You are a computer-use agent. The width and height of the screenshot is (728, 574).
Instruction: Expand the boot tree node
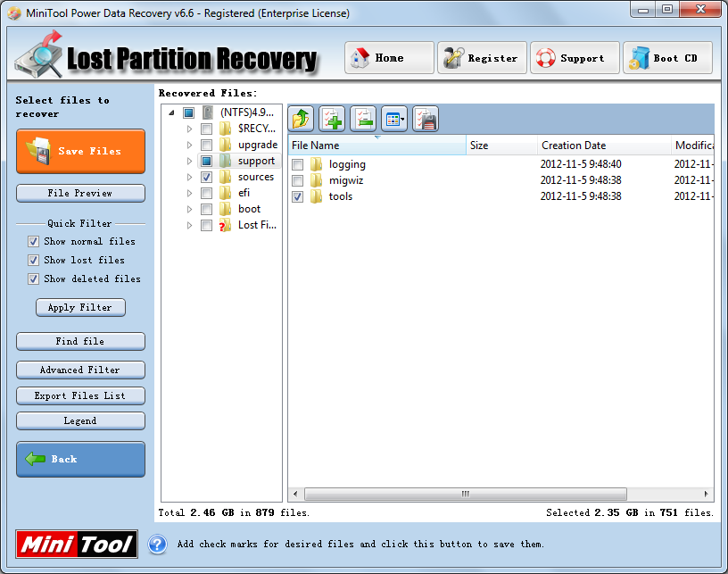[189, 210]
